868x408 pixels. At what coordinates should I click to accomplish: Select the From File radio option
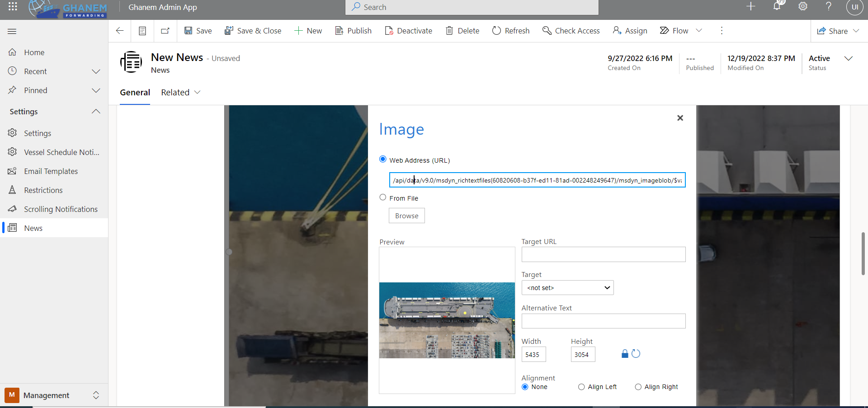(383, 197)
